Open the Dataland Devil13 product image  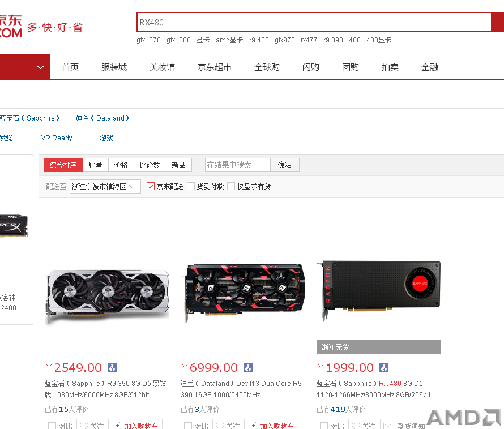pos(243,293)
